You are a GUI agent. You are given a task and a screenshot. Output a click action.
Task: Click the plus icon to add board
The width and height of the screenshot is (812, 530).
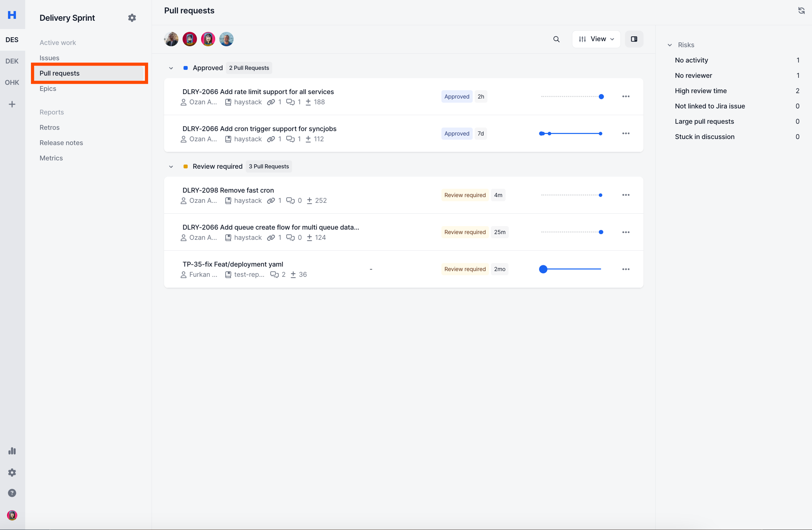point(12,104)
